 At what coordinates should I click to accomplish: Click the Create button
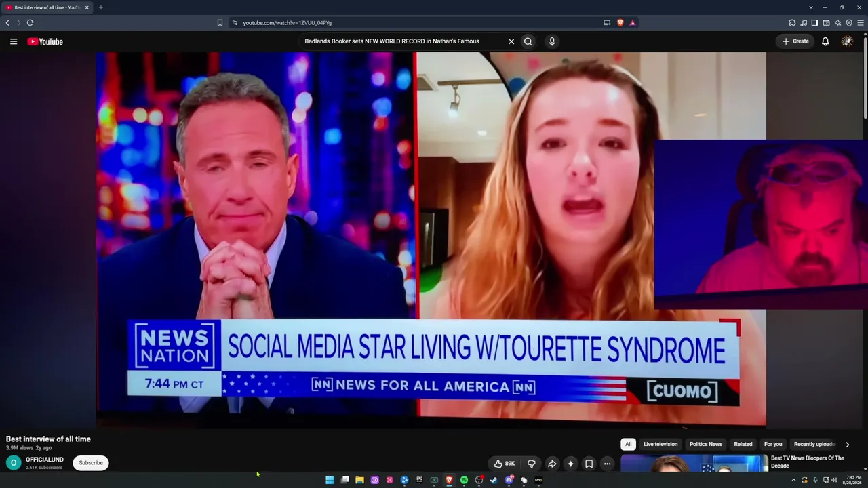point(795,41)
